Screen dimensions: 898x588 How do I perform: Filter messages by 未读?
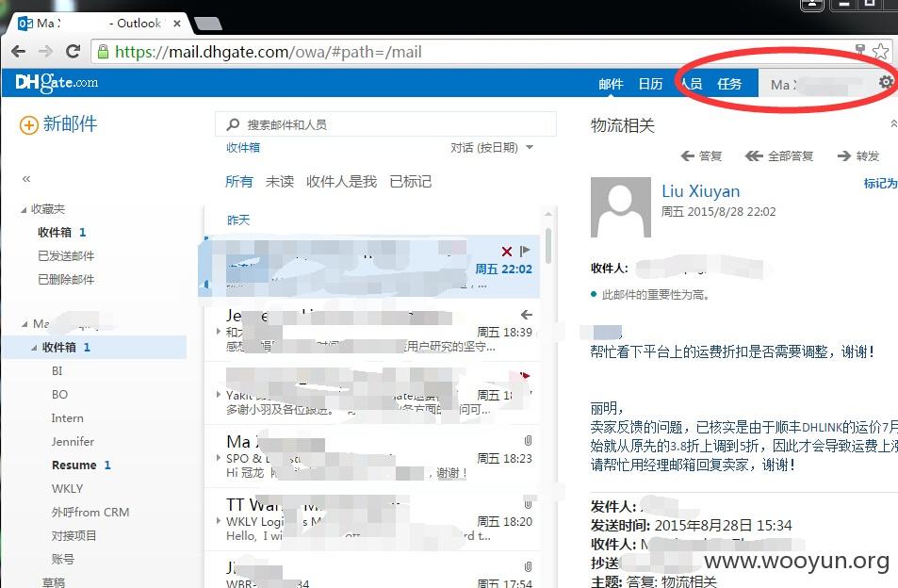pyautogui.click(x=280, y=182)
